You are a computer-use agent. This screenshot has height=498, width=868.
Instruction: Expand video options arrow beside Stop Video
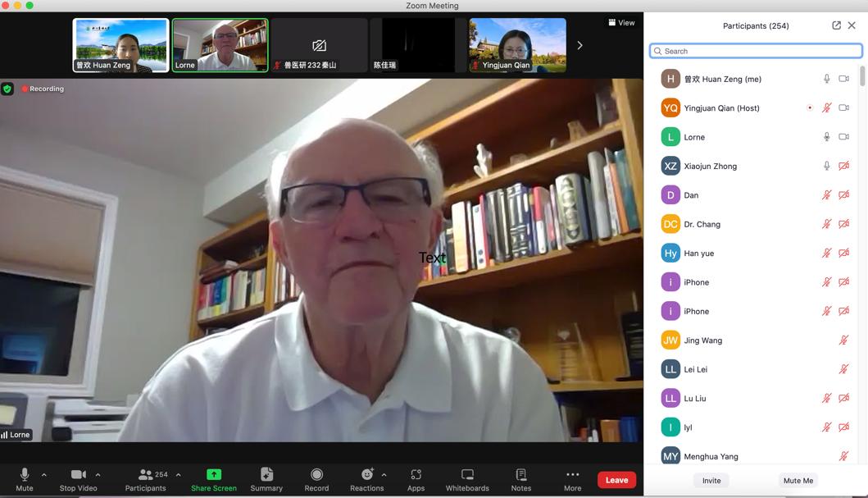pyautogui.click(x=98, y=474)
